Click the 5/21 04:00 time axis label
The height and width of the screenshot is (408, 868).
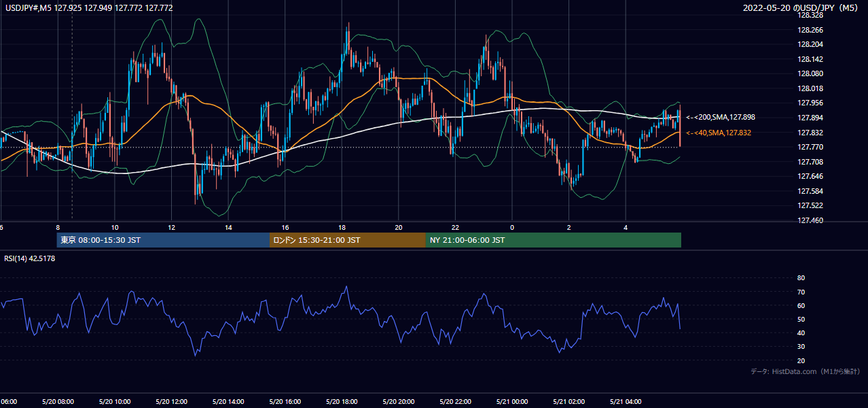click(x=625, y=402)
